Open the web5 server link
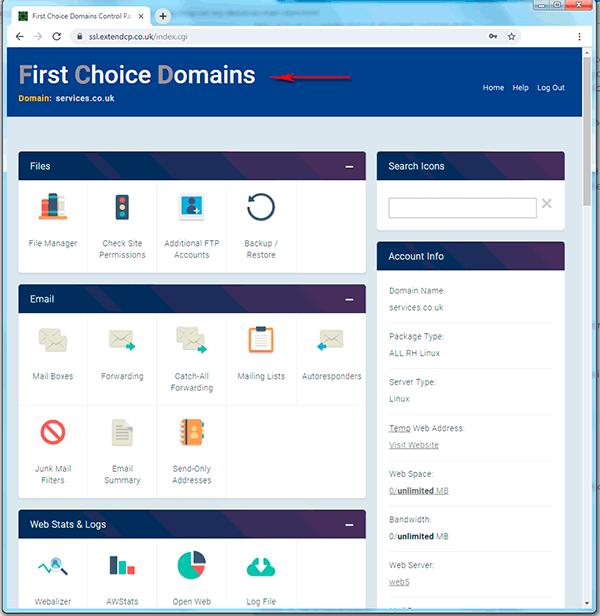This screenshot has height=616, width=600. [x=399, y=582]
